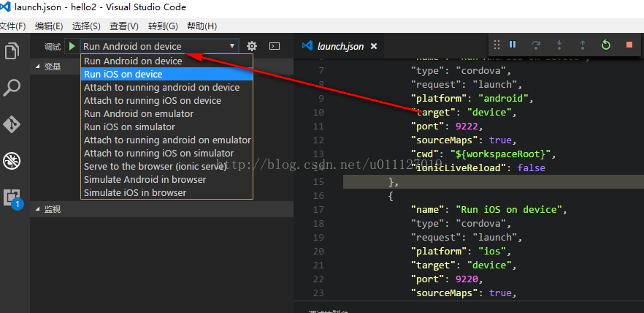Screen dimensions: 644x313
Task: Open the 选择(S) menu
Action: [x=86, y=26]
